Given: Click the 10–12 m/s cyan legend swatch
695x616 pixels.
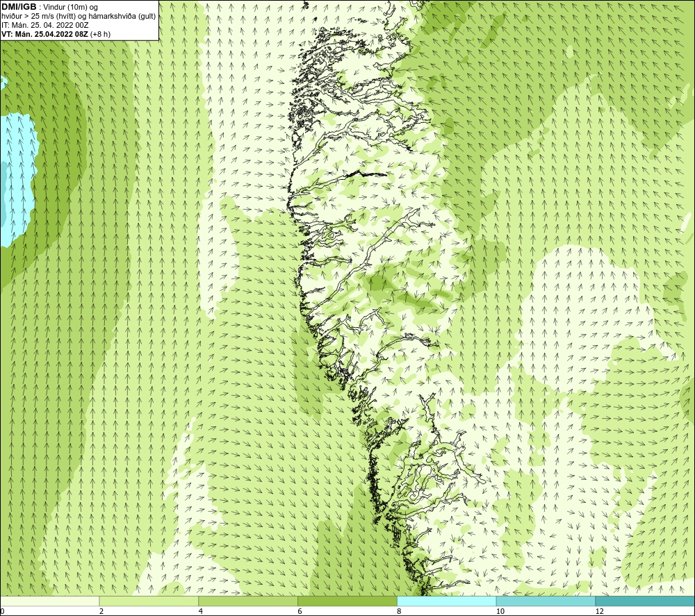Looking at the screenshot, I should tap(546, 601).
